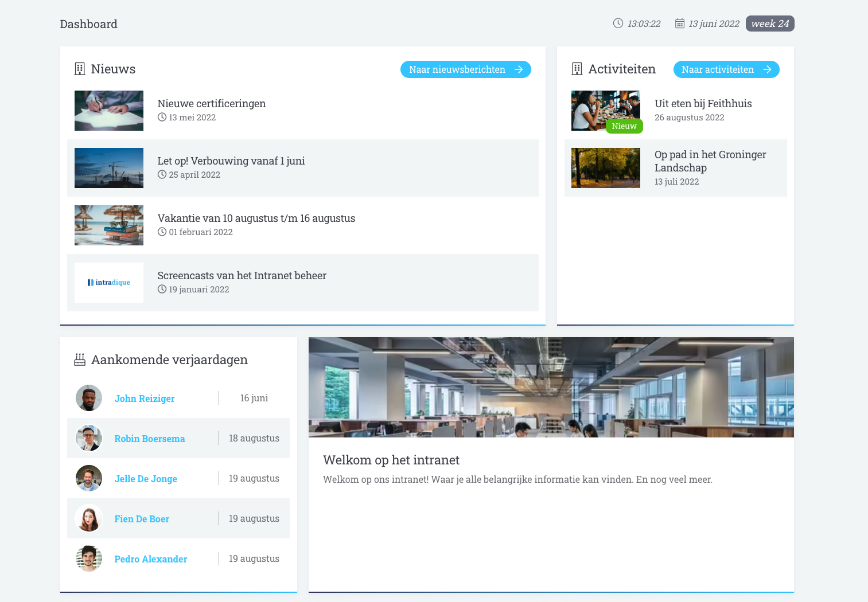
Task: Click clock icon beside 13 mei 2022
Action: (162, 117)
